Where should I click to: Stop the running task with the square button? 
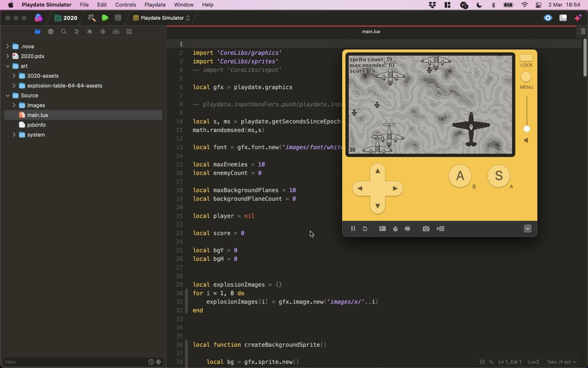pyautogui.click(x=118, y=18)
